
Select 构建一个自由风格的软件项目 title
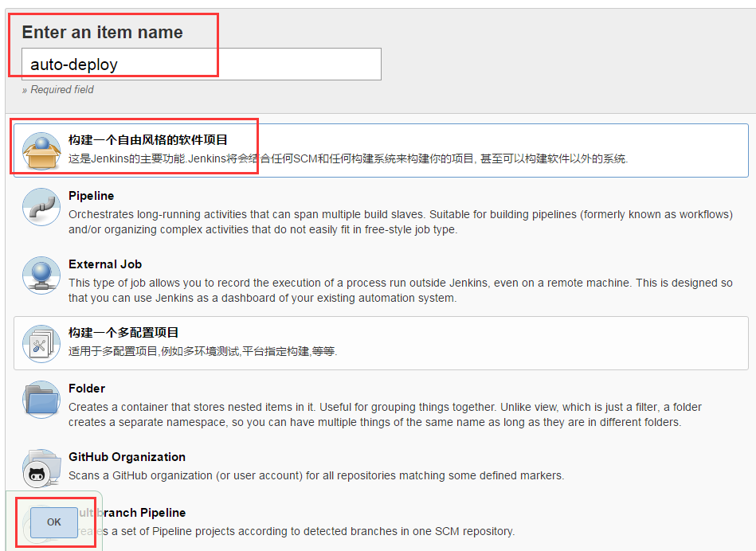point(148,140)
